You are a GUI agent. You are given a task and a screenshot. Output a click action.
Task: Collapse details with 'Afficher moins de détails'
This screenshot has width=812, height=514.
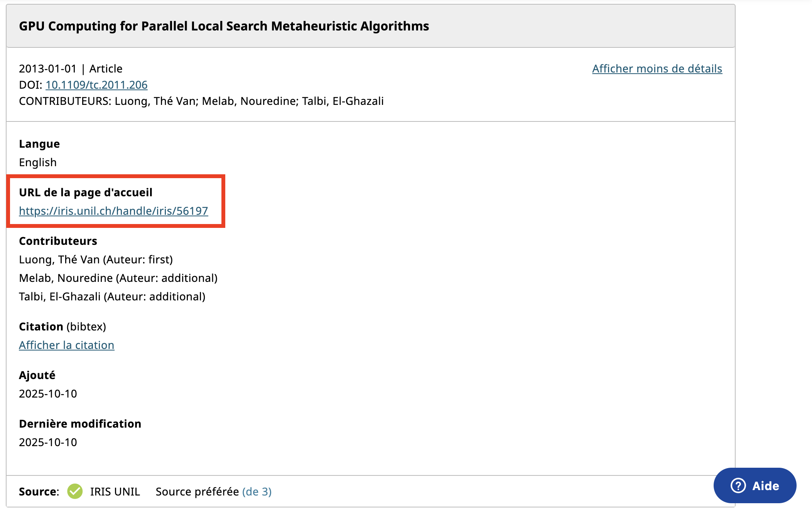[657, 69]
